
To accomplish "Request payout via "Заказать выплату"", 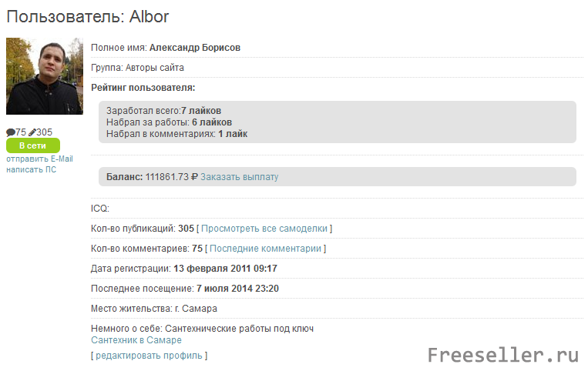I will [x=239, y=177].
